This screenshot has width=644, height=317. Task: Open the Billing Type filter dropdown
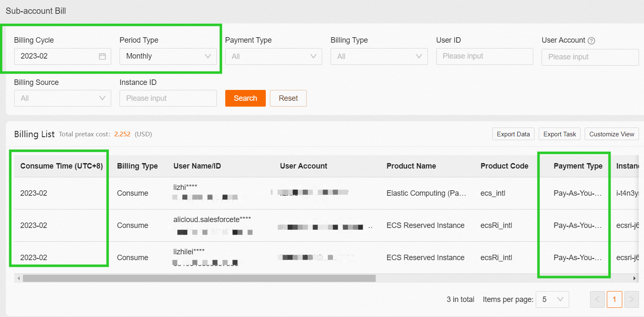[379, 56]
